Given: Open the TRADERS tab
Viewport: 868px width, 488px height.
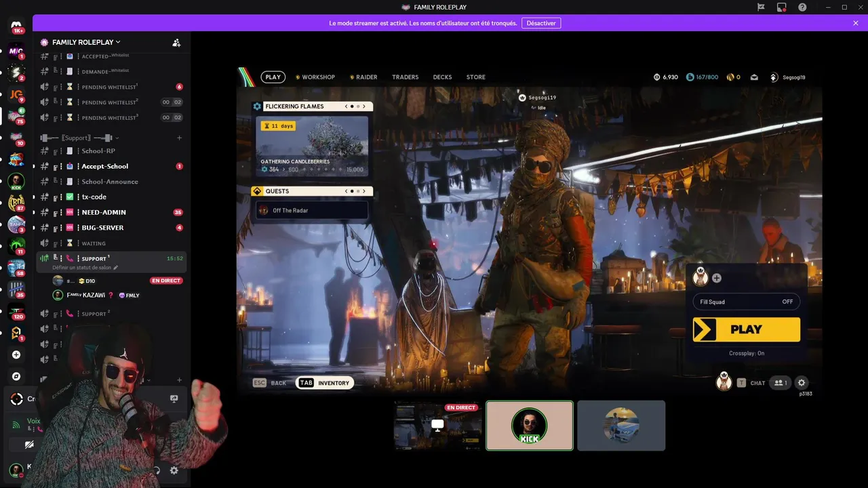Looking at the screenshot, I should (406, 77).
